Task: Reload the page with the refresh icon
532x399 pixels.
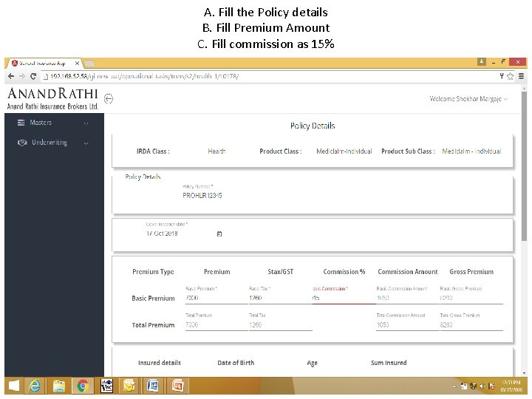Action: pos(33,76)
